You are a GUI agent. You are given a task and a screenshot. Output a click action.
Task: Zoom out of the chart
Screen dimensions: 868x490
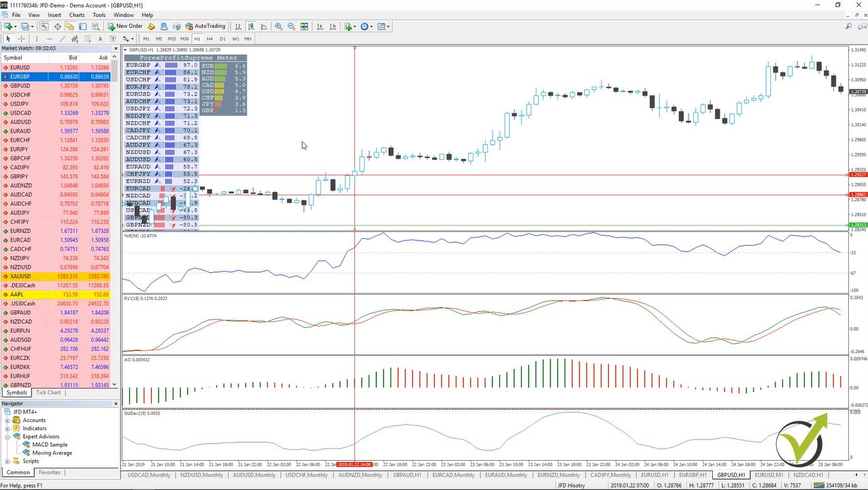[x=291, y=26]
